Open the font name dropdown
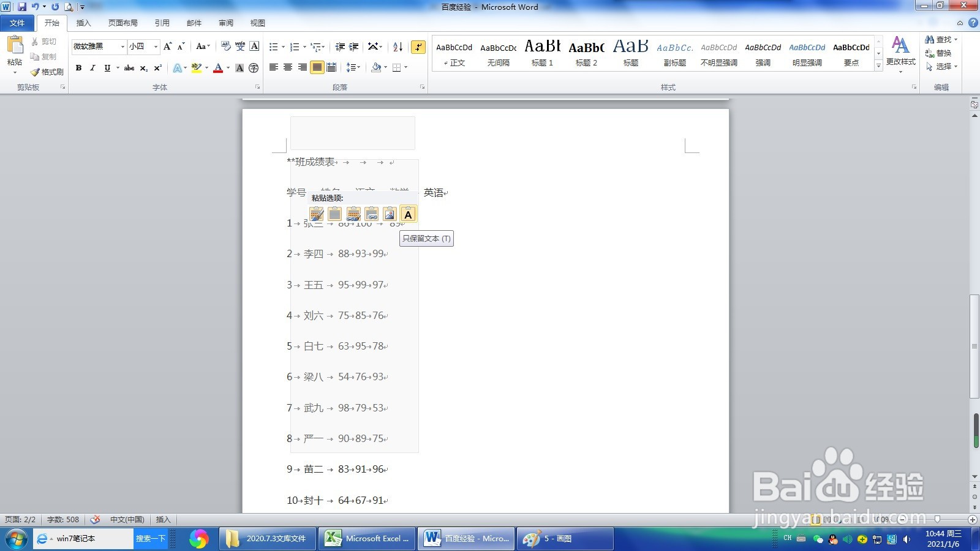The height and width of the screenshot is (551, 980). 123,47
